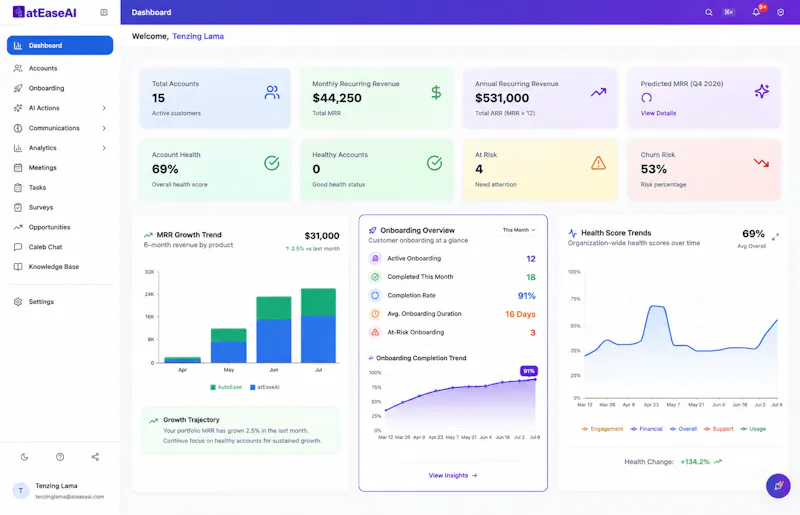Screen dimensions: 800x515
Task: Open Knowledge Base in the sidebar
Action: point(60,267)
